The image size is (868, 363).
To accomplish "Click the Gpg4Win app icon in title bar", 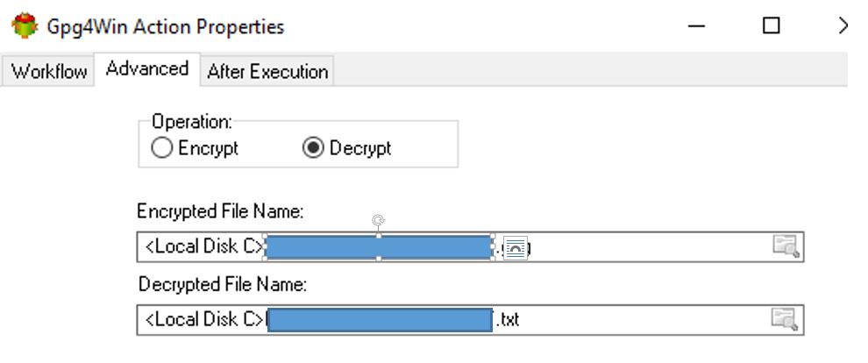I will point(25,26).
